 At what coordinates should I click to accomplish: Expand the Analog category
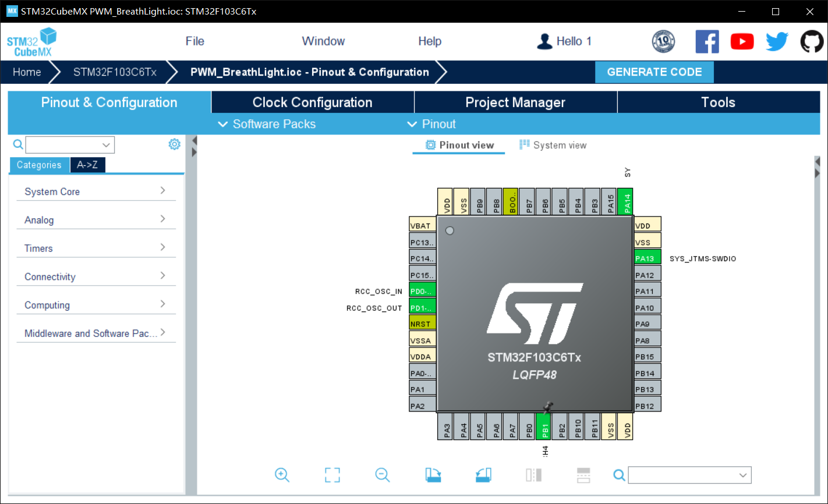tap(96, 220)
